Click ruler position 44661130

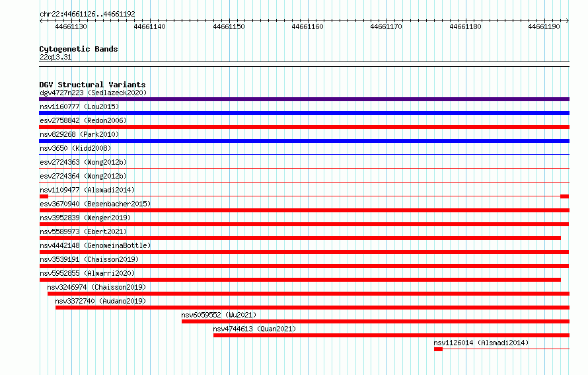point(71,26)
